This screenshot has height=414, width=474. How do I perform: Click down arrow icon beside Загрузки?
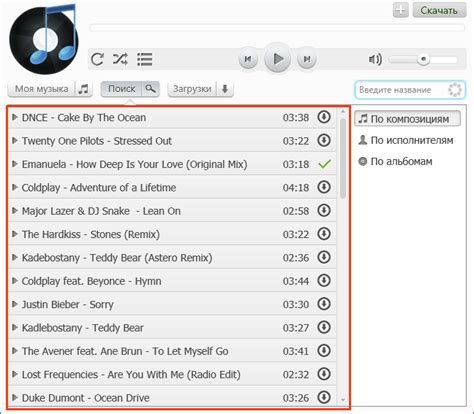click(225, 89)
